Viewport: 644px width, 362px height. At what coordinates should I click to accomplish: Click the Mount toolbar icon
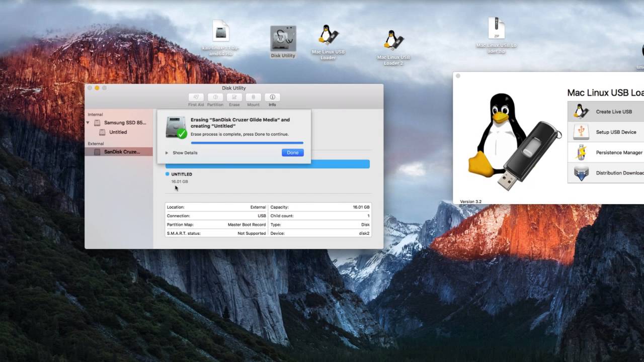pos(254,97)
